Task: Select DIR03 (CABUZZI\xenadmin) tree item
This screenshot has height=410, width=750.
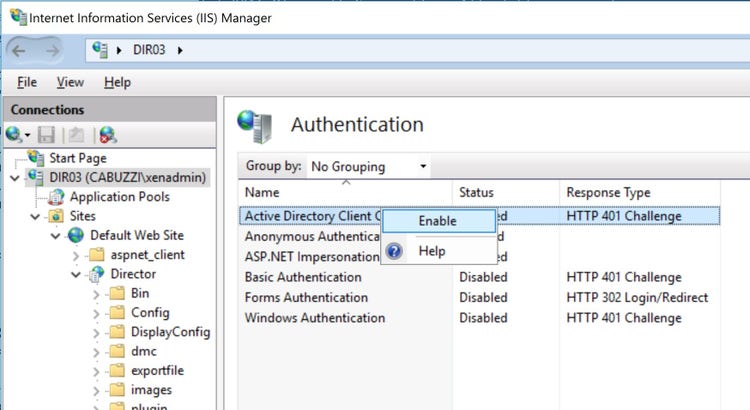Action: pyautogui.click(x=128, y=177)
